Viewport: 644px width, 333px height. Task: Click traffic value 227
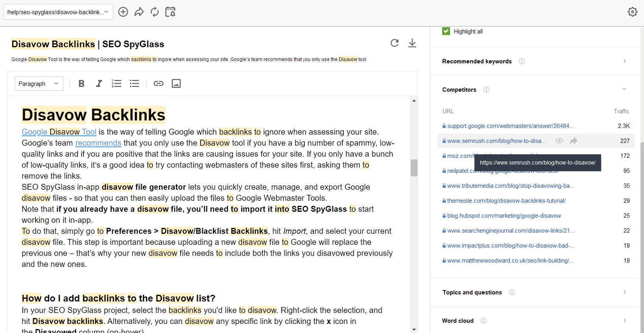point(625,141)
